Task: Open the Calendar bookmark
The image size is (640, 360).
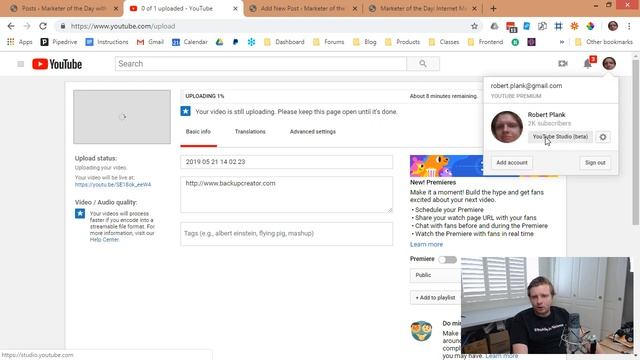Action: pos(190,42)
